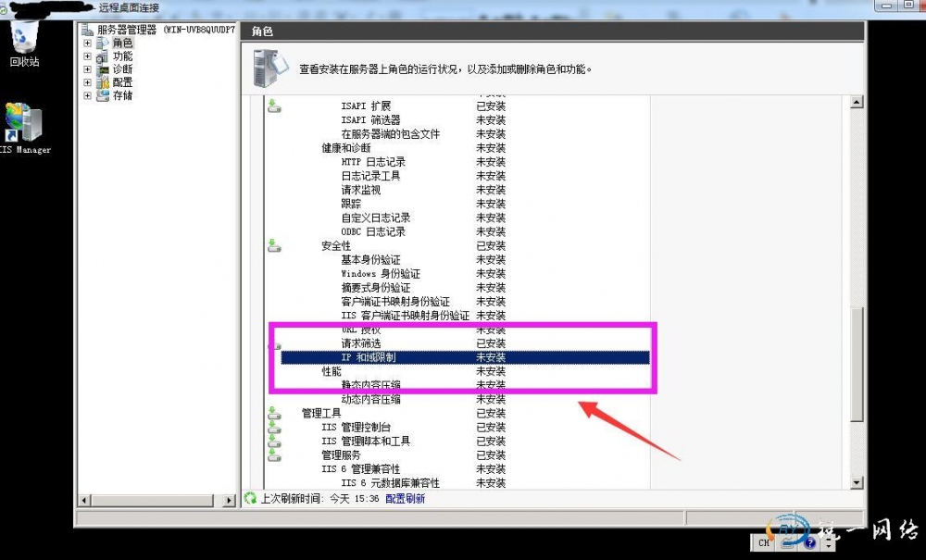Viewport: 926px width, 560px height.
Task: Click the CH language indicator in tray
Action: tap(764, 543)
